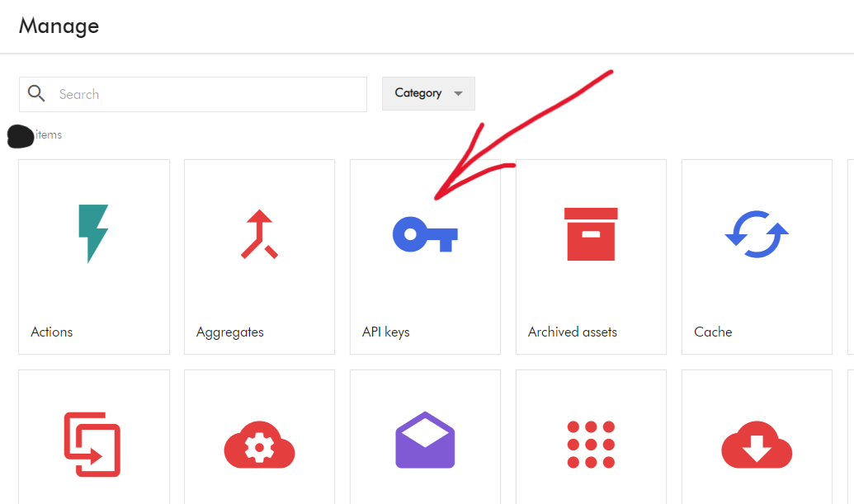854x504 pixels.
Task: Click the red merging arrows Aggregates icon
Action: (259, 235)
